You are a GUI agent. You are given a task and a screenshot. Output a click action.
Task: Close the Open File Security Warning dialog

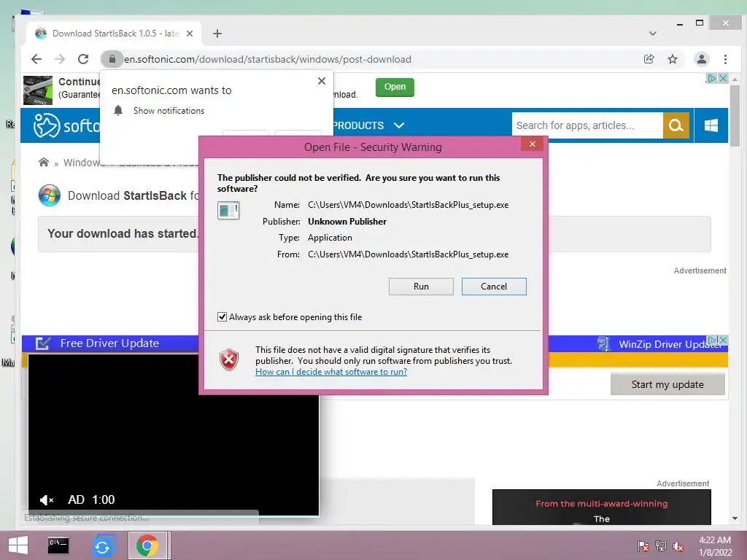coord(532,144)
